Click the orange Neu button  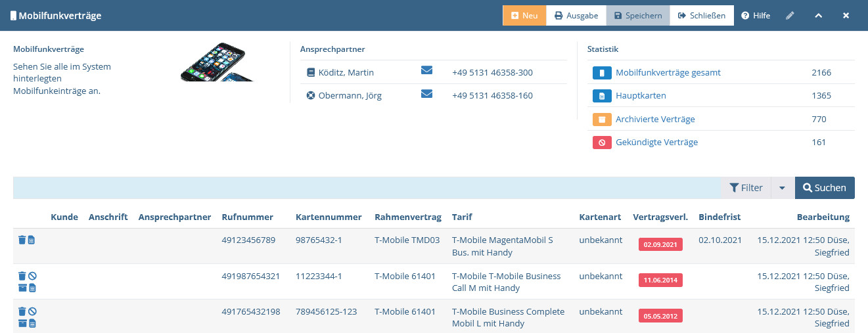pyautogui.click(x=524, y=15)
